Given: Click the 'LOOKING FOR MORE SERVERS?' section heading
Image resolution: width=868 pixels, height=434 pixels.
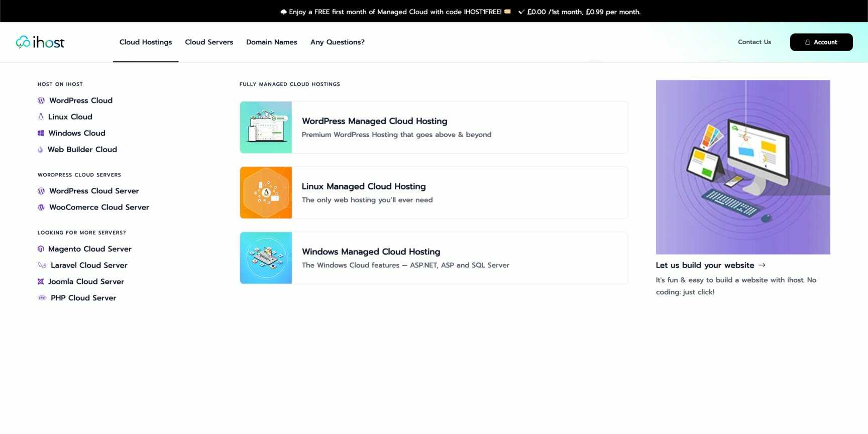Looking at the screenshot, I should tap(82, 233).
